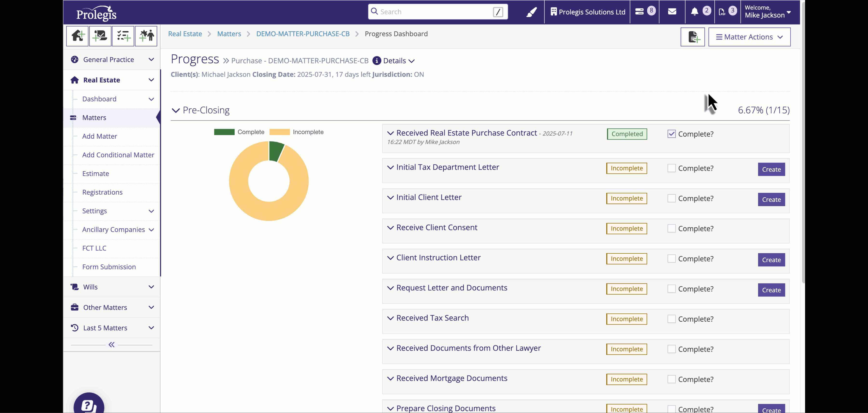Collapse sidebar with double-chevron icon
This screenshot has width=868, height=413.
point(112,345)
